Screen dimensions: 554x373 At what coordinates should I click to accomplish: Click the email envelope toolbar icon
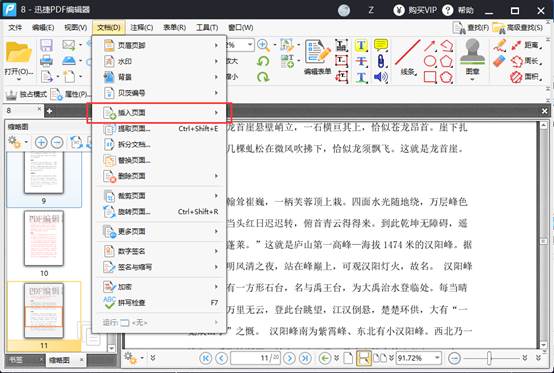(69, 45)
